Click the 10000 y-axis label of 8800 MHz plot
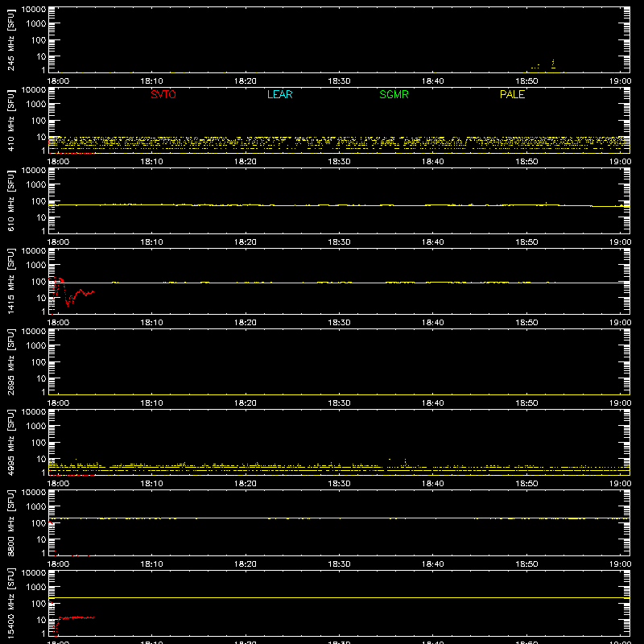Image resolution: width=644 pixels, height=644 pixels. coord(34,493)
